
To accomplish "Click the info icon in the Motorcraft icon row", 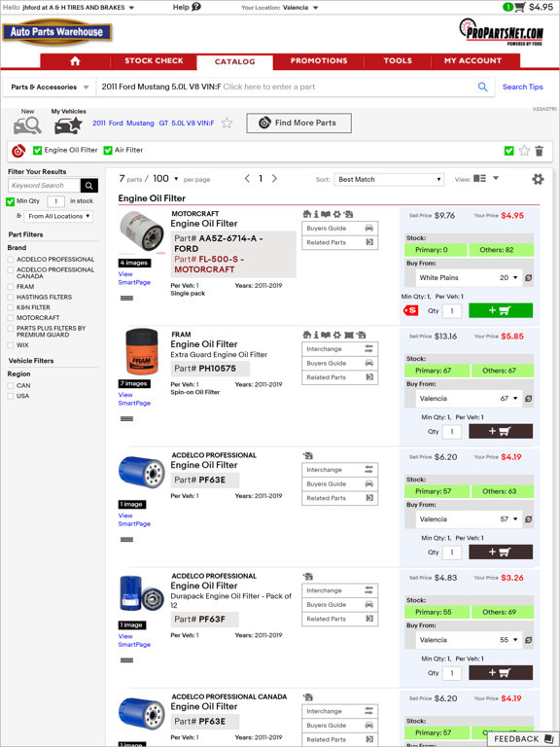I will [x=316, y=214].
